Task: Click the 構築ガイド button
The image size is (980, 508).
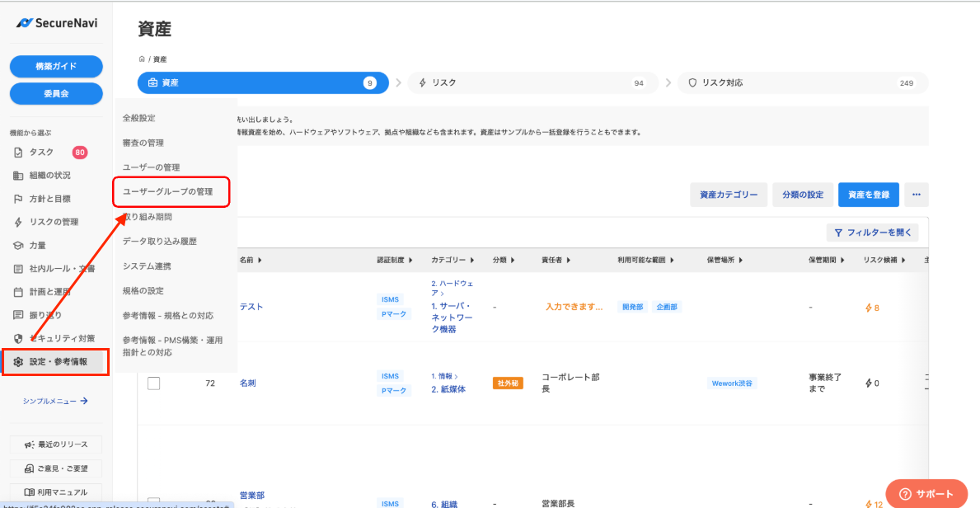Action: (x=56, y=66)
